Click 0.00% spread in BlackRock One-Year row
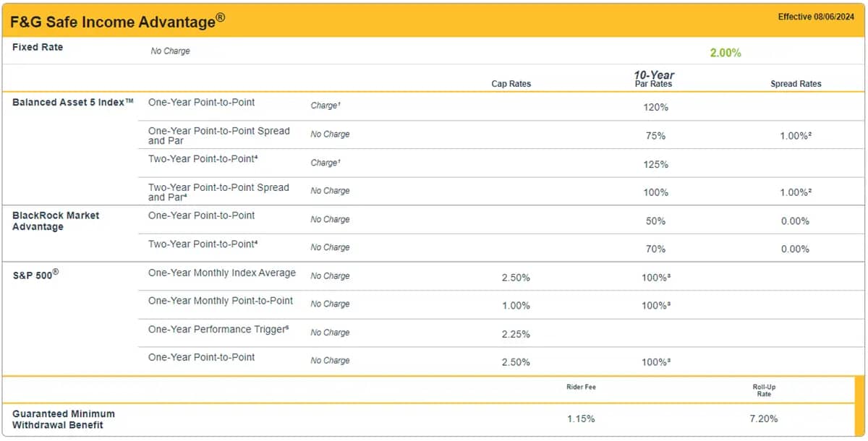The height and width of the screenshot is (441, 868). pos(795,220)
